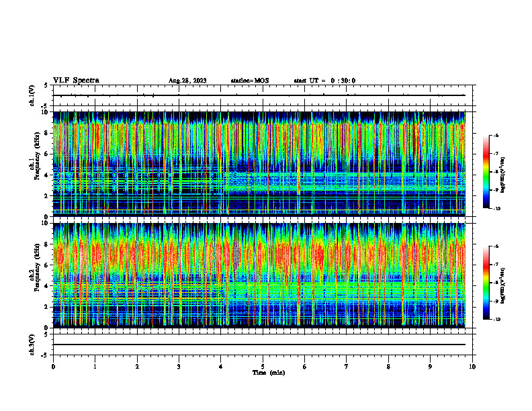This screenshot has width=532, height=411.
Task: Click the "5" tick on the ch.1(V) axis
Action: pos(46,85)
